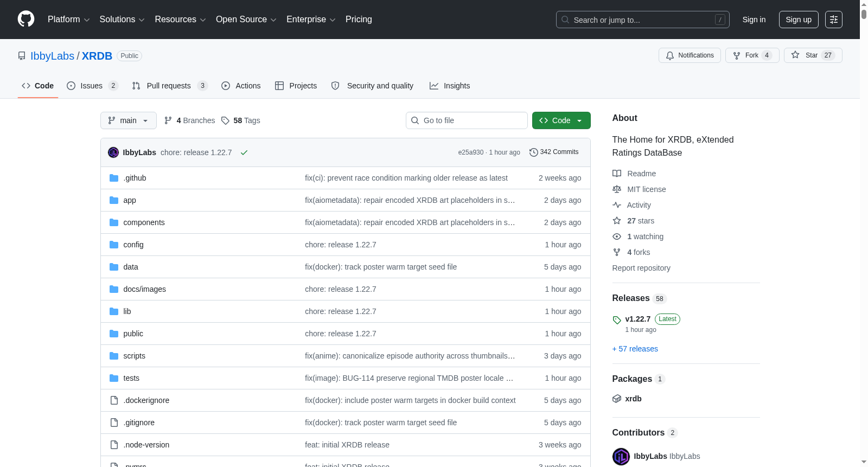Image resolution: width=868 pixels, height=467 pixels.
Task: Open the tests folder name
Action: point(131,378)
